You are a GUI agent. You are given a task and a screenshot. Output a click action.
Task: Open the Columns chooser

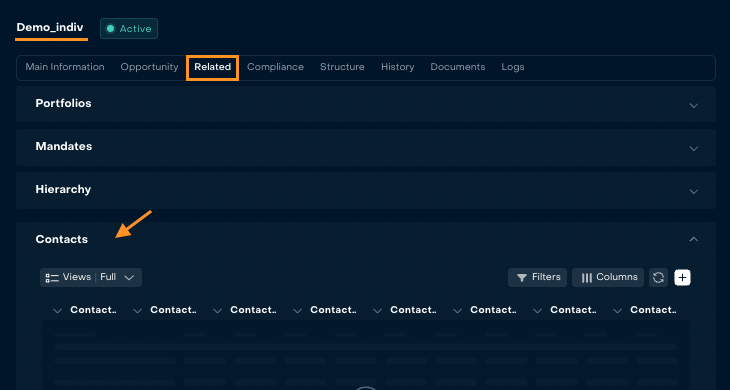[x=608, y=277]
